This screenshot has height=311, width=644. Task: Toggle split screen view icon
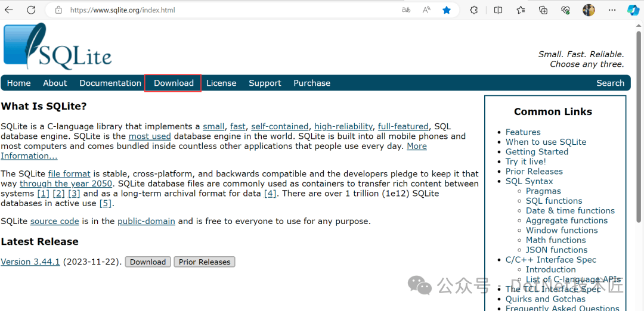point(498,10)
